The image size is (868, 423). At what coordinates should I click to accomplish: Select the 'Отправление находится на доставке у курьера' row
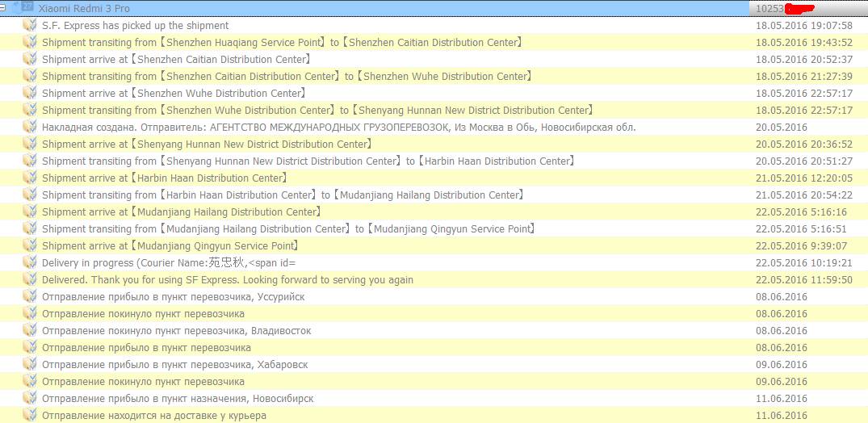(153, 415)
